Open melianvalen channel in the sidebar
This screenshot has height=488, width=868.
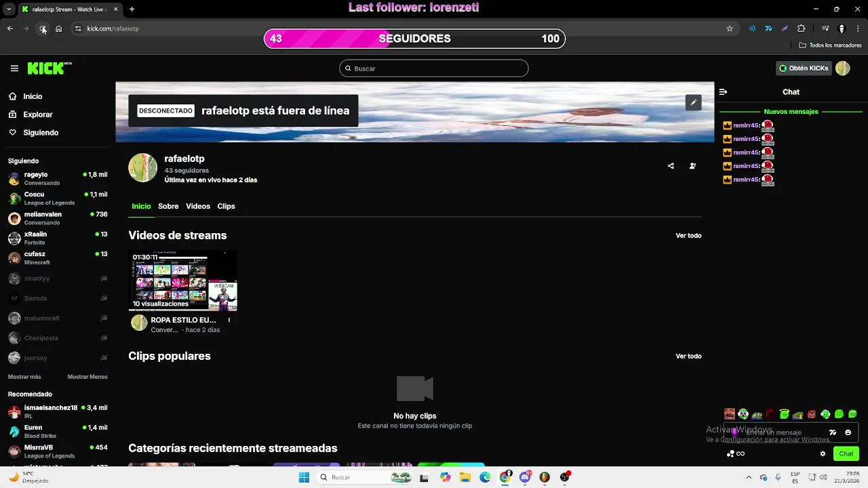pyautogui.click(x=58, y=218)
